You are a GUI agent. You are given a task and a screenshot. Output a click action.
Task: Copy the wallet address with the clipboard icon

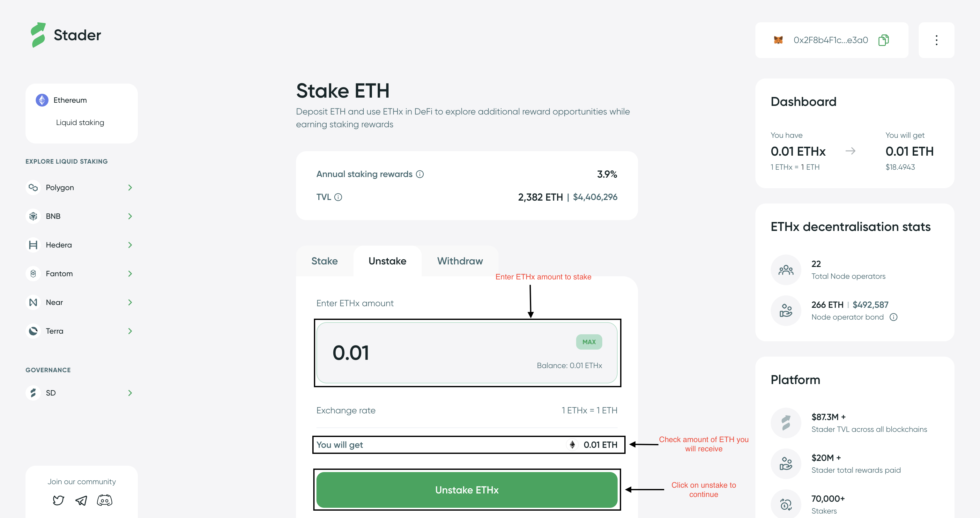pos(883,40)
